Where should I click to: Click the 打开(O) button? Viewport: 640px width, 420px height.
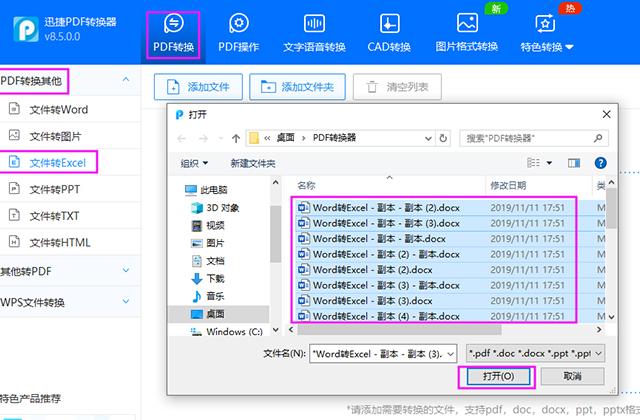498,376
